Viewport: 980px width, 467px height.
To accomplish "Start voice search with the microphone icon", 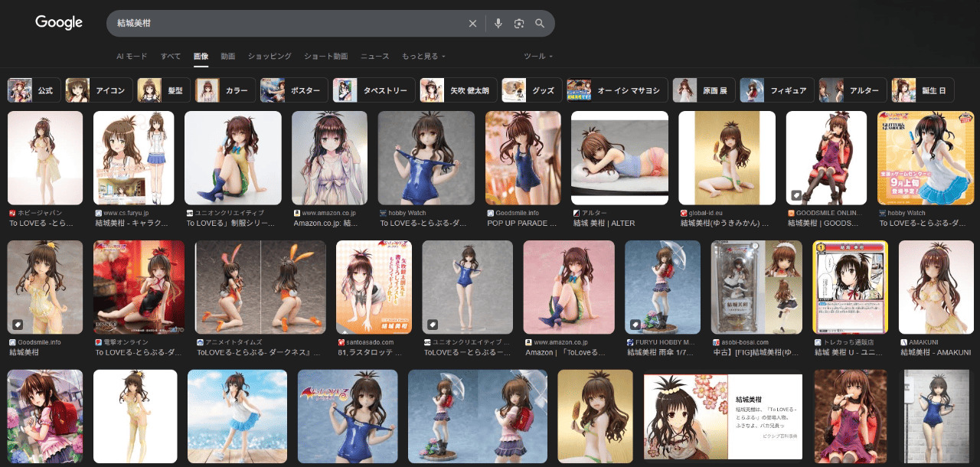I will [x=498, y=24].
